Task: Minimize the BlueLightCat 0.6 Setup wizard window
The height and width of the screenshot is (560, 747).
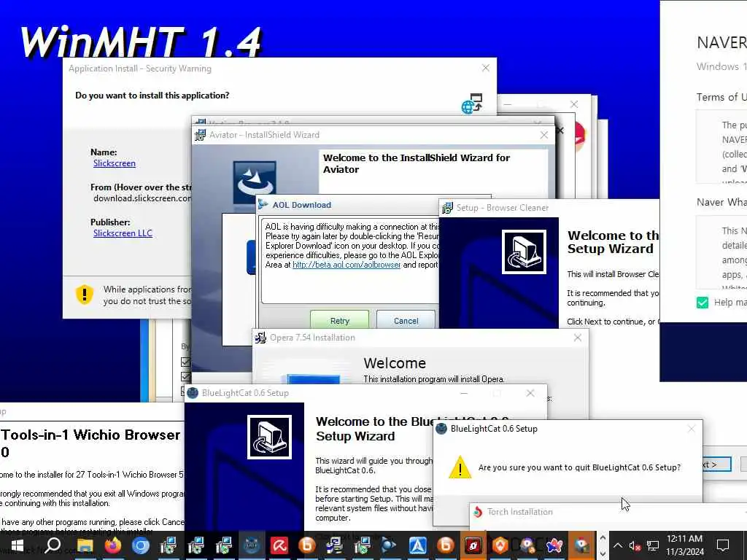Action: click(463, 393)
